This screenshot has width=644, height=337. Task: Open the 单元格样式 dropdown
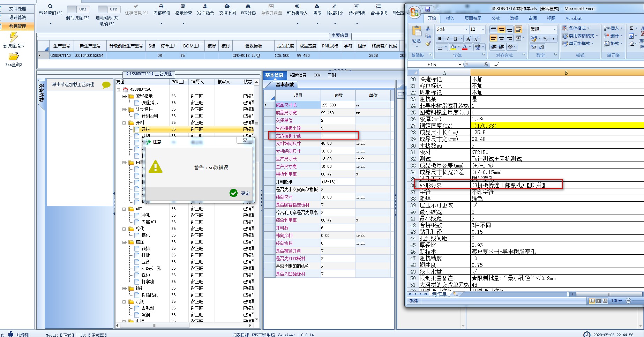[578, 44]
